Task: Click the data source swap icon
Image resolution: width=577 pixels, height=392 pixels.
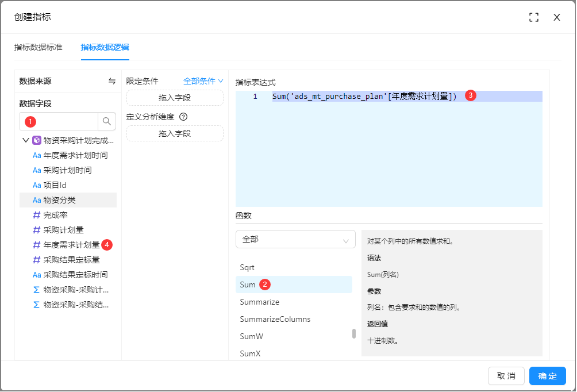Action: tap(111, 81)
